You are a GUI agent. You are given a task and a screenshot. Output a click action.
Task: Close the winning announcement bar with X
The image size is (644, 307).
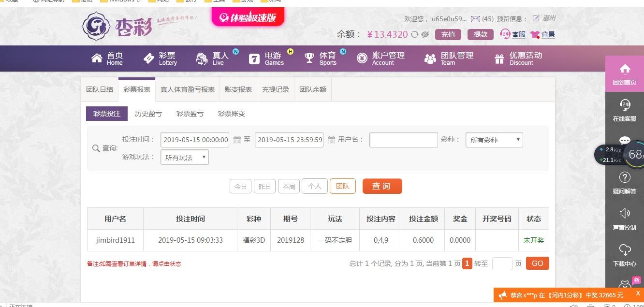click(638, 293)
